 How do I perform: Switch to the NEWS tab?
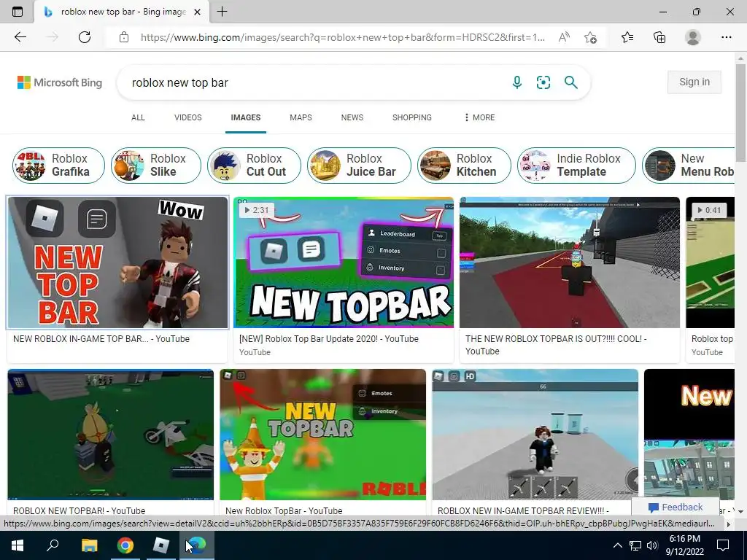(352, 117)
